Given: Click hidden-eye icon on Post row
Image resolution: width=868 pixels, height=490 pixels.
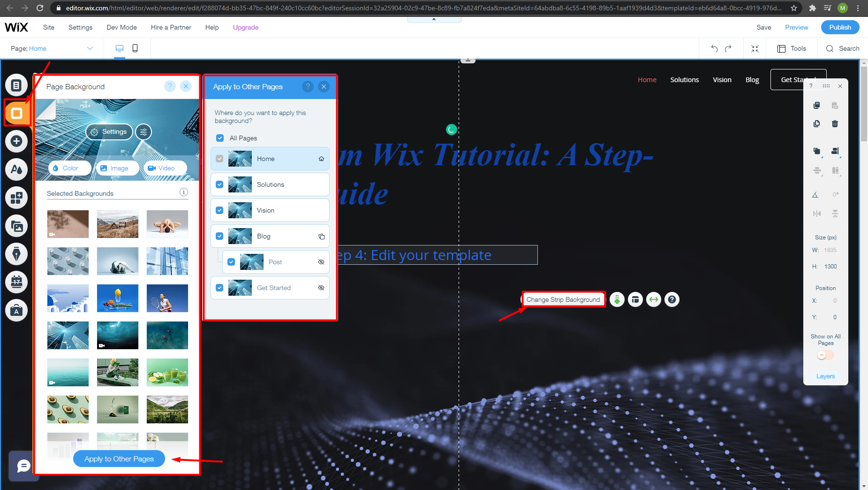Looking at the screenshot, I should (x=321, y=262).
